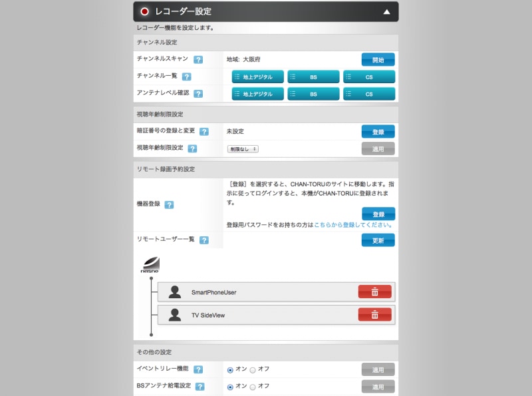This screenshot has height=396, width=532.
Task: Open the help icon beside 機器登録
Action: [170, 204]
